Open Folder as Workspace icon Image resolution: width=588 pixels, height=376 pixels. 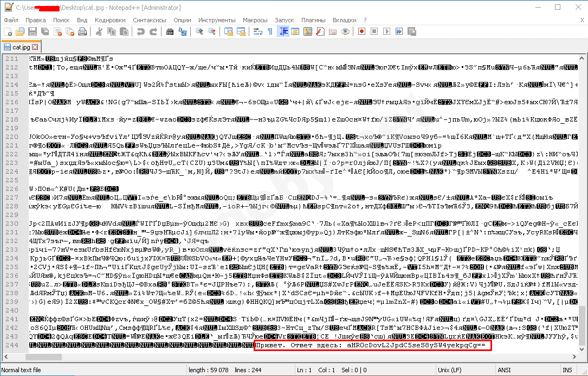pos(333,31)
